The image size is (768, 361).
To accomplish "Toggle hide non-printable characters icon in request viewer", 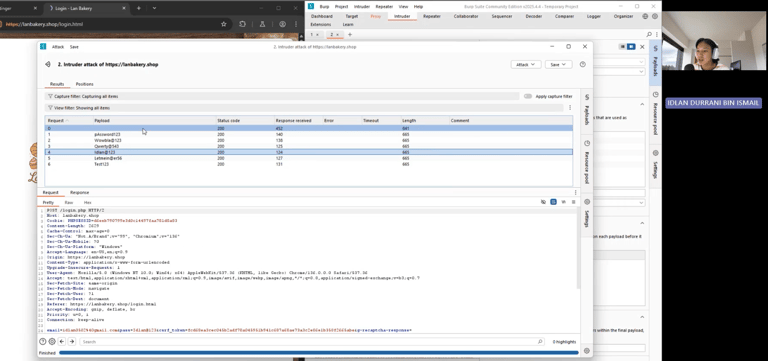I will click(543, 202).
